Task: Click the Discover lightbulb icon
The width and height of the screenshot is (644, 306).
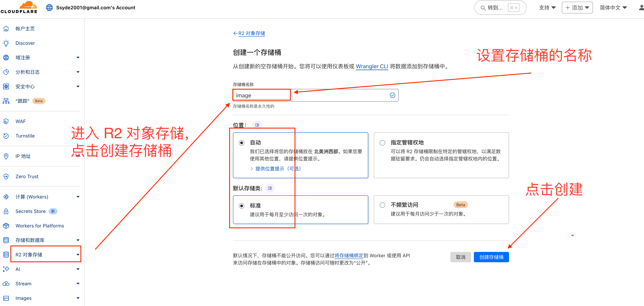Action: click(x=6, y=43)
